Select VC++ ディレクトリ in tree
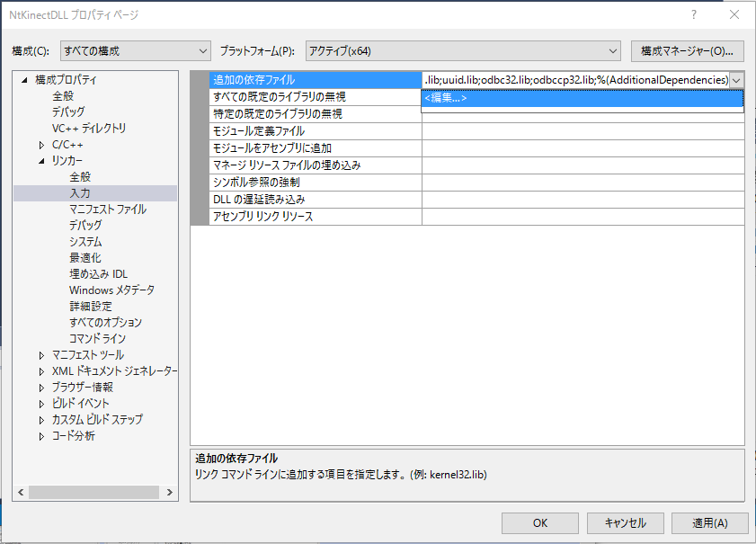The image size is (756, 544). tap(89, 129)
